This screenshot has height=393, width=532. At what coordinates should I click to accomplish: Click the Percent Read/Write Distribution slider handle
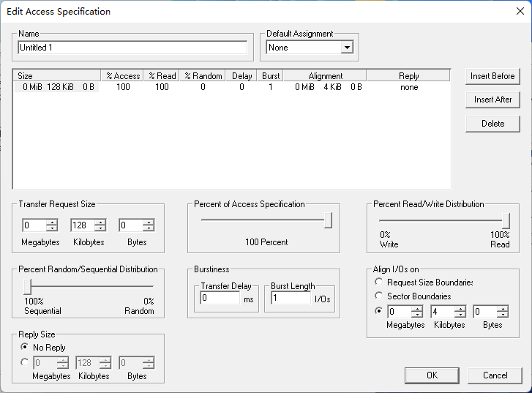tap(506, 220)
